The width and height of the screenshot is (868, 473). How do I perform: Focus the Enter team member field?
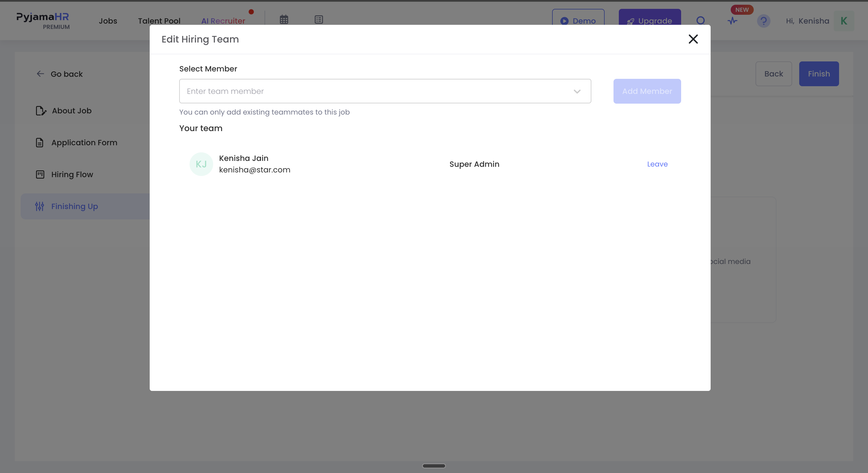[x=385, y=91]
